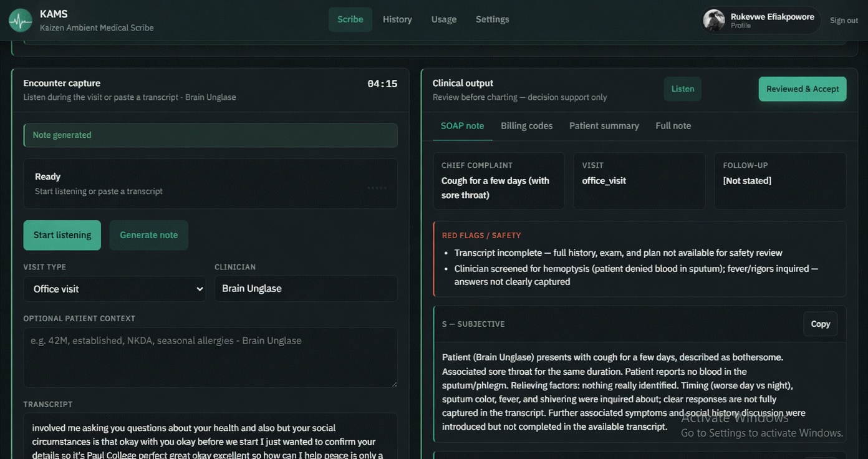
Task: Click inside the Transcript text box
Action: point(211,437)
